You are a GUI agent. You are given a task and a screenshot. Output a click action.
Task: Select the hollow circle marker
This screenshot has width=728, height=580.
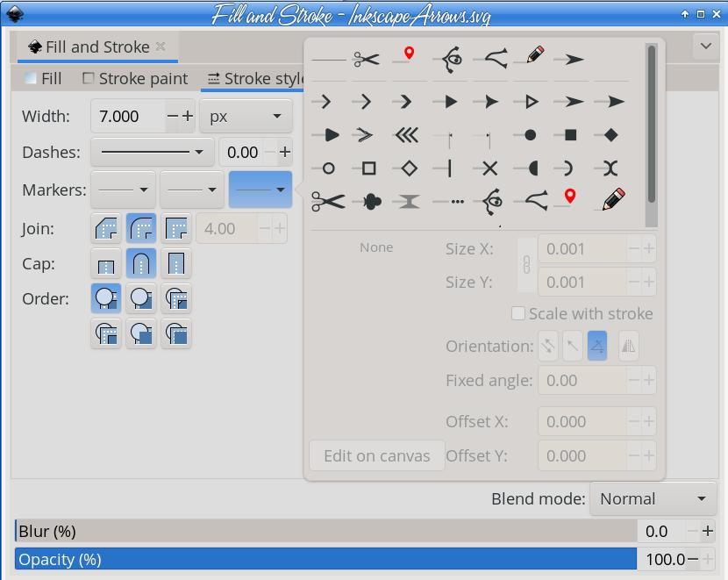pyautogui.click(x=328, y=168)
